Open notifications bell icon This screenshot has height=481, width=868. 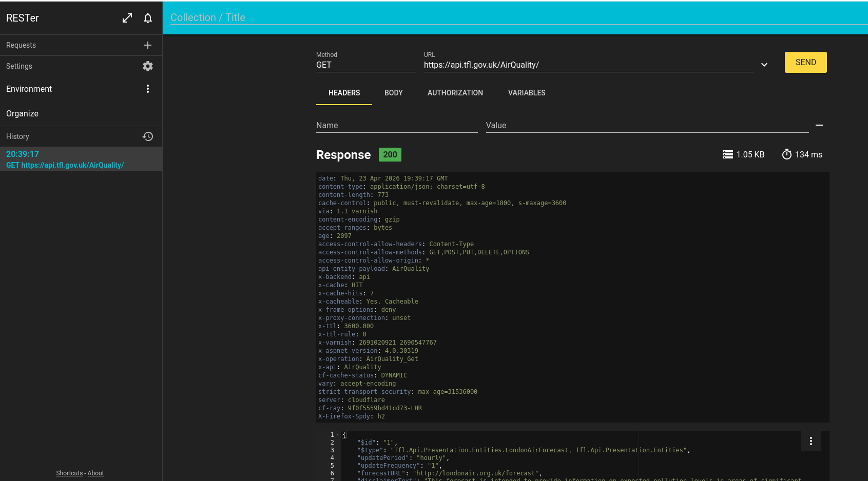click(x=148, y=18)
